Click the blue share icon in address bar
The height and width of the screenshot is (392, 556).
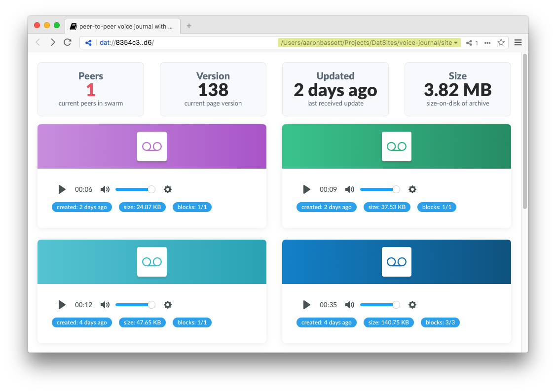(x=88, y=42)
